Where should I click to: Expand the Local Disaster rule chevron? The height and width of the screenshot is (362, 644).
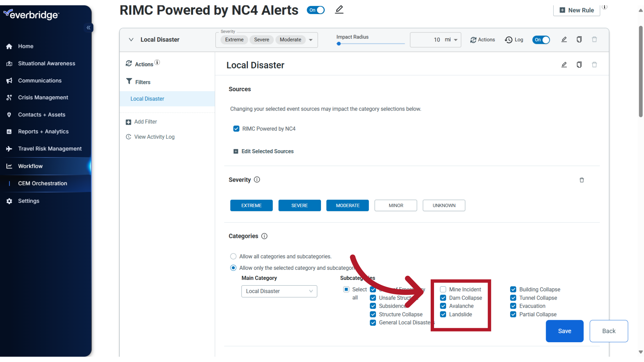(131, 39)
